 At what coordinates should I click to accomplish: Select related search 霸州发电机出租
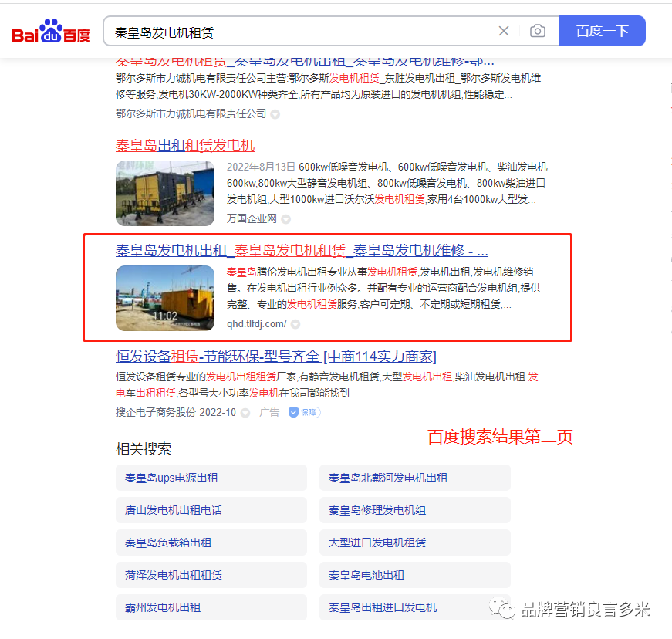click(211, 607)
